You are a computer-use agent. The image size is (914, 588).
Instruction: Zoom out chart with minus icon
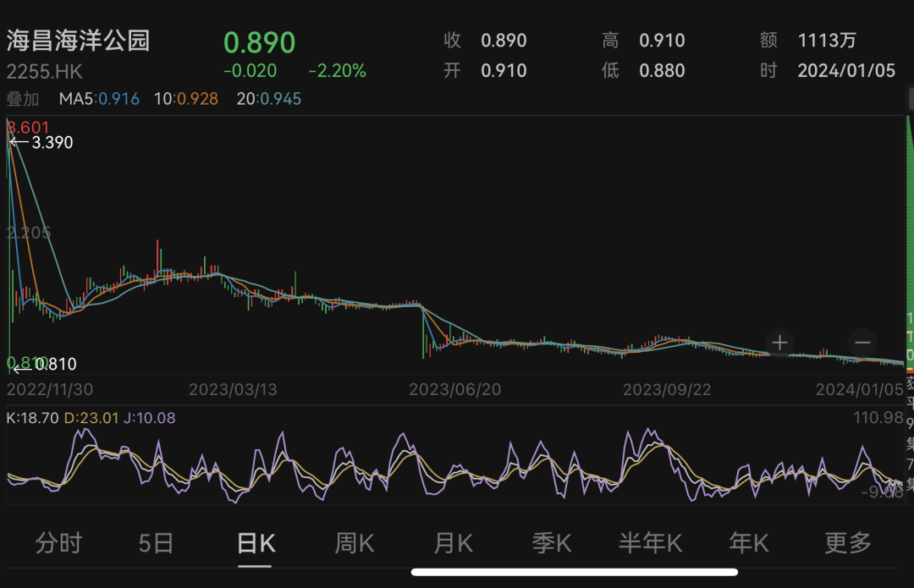[862, 343]
